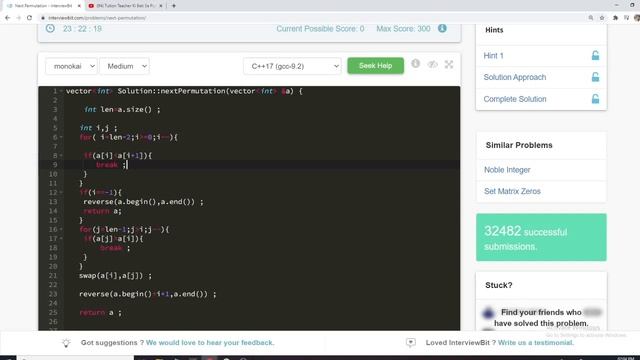Open the browser profile avatar
The width and height of the screenshot is (640, 360).
tap(637, 18)
